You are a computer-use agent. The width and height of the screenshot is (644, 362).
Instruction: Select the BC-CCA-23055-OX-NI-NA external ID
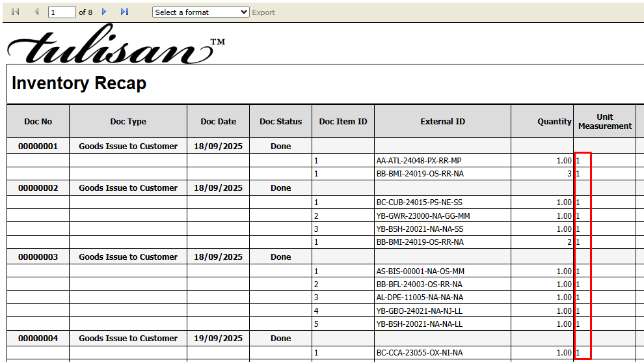[x=419, y=353]
